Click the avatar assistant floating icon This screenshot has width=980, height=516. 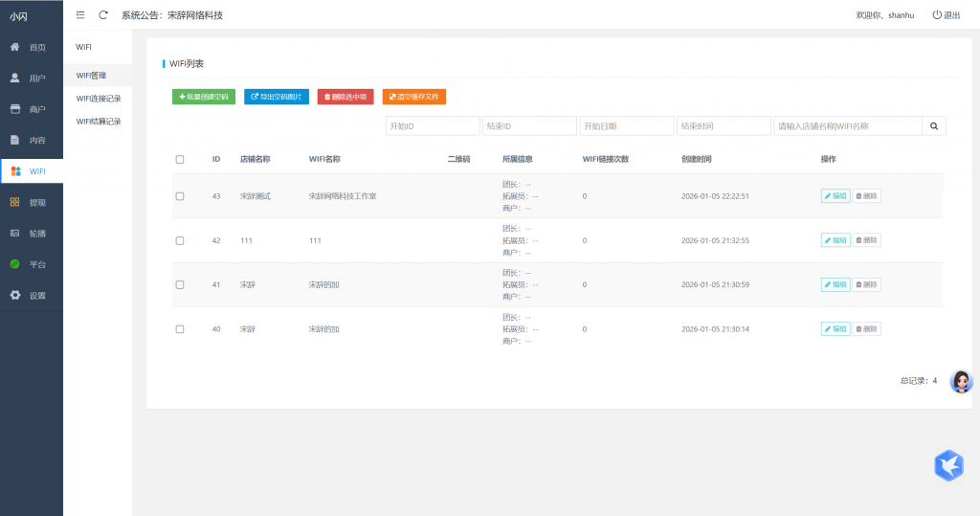point(961,381)
